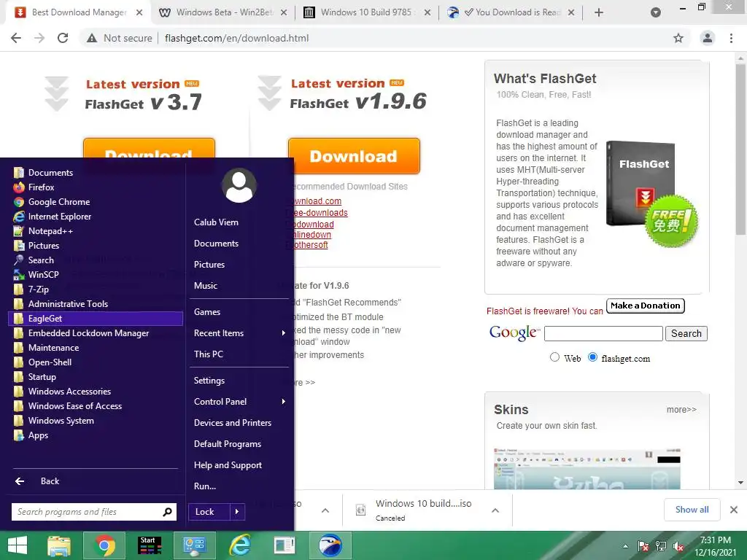Switch to You Download is Ready tab
This screenshot has width=747, height=560.
510,12
